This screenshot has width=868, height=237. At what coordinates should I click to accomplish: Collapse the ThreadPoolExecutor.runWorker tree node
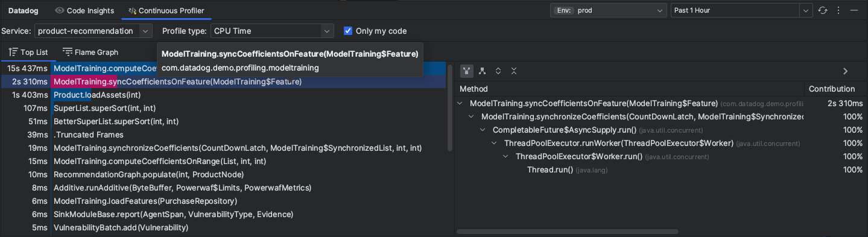[x=494, y=144]
